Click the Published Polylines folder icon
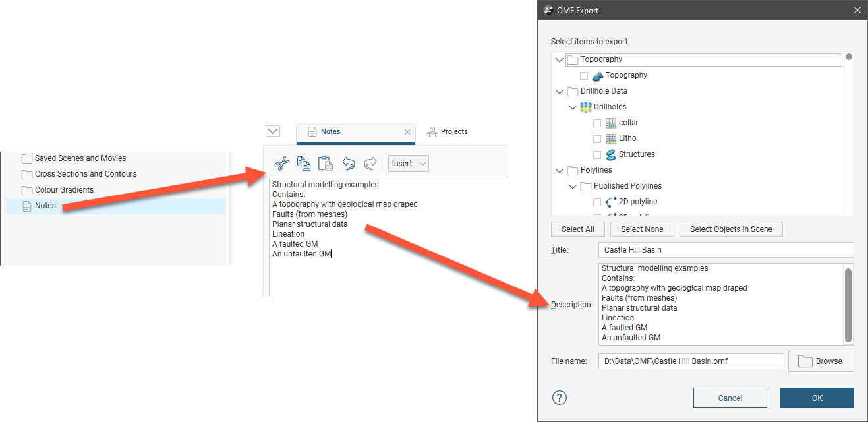Screen dimensions: 868x422 (586, 187)
